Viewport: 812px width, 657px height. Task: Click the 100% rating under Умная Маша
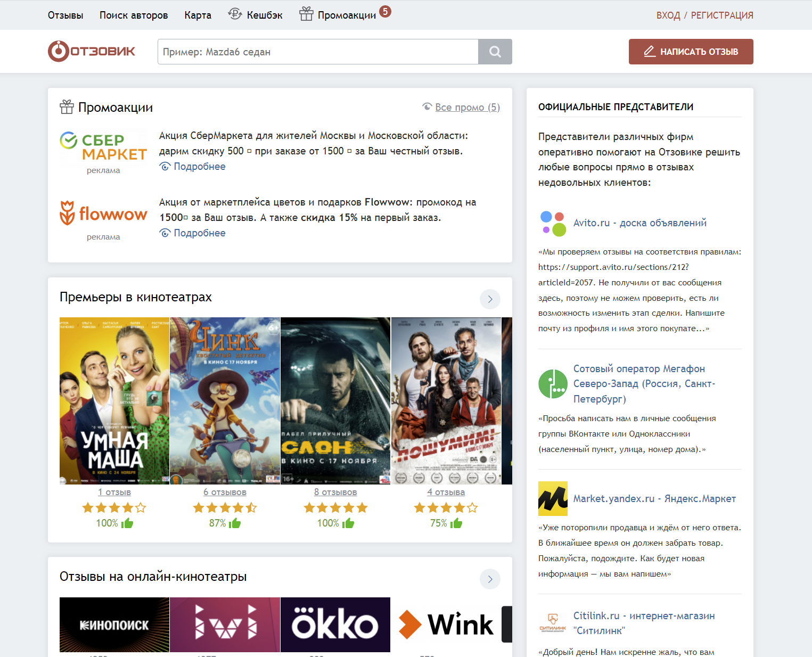[107, 523]
